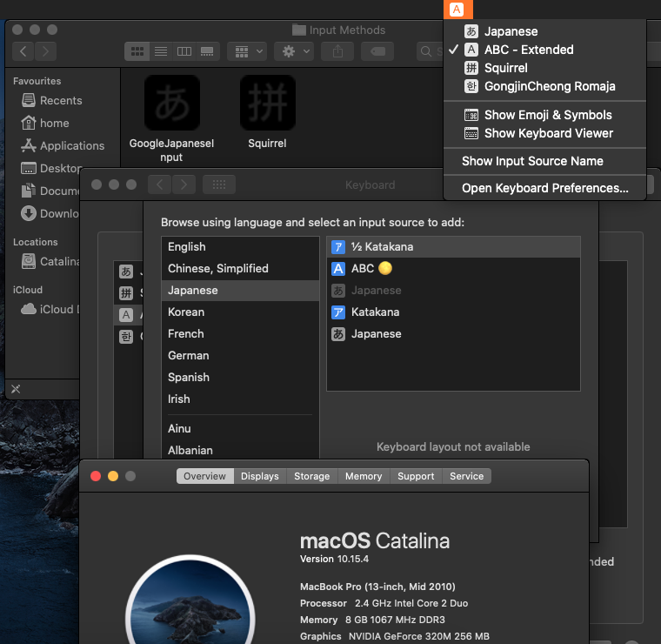The image size is (661, 644).
Task: Click Korean icon in background source list
Action: 126,337
